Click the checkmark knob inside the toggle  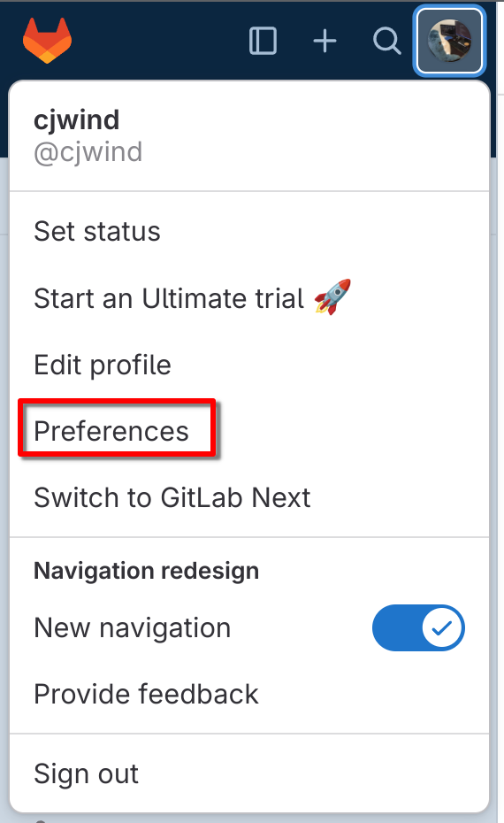441,627
